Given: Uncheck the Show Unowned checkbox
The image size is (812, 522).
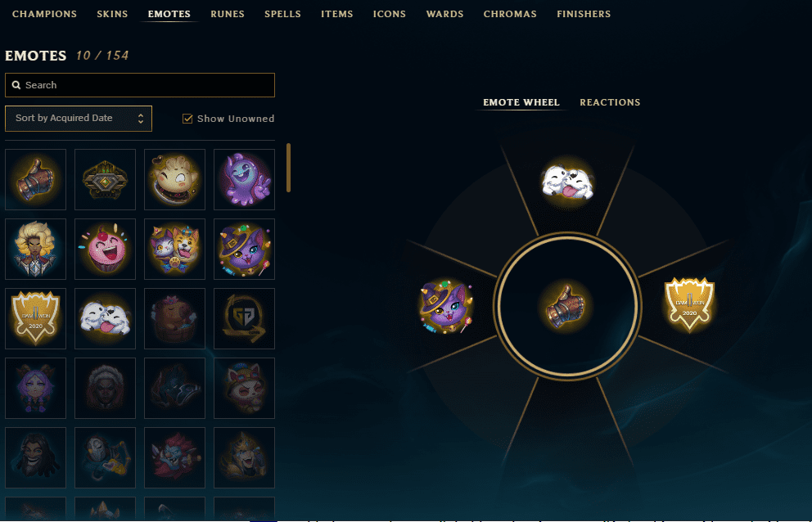Looking at the screenshot, I should tap(187, 119).
